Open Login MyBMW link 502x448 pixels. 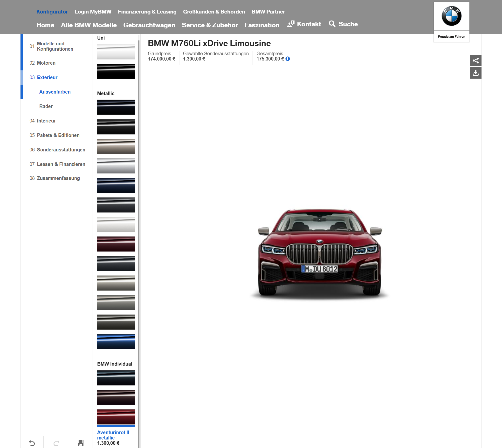point(93,12)
